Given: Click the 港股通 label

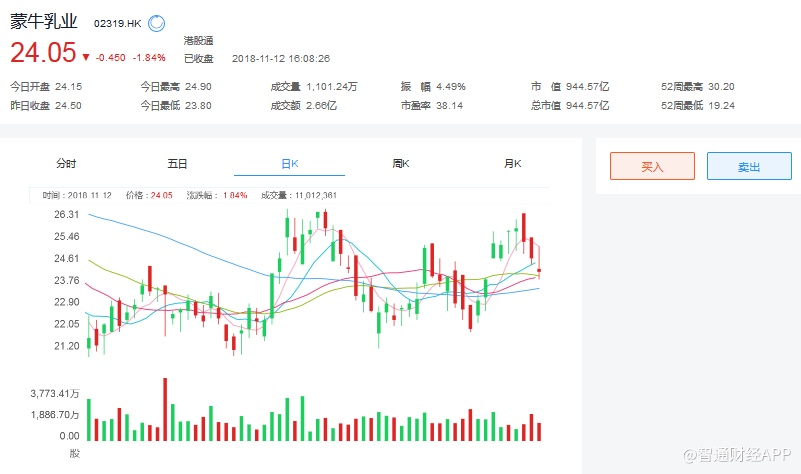Looking at the screenshot, I should coord(197,40).
